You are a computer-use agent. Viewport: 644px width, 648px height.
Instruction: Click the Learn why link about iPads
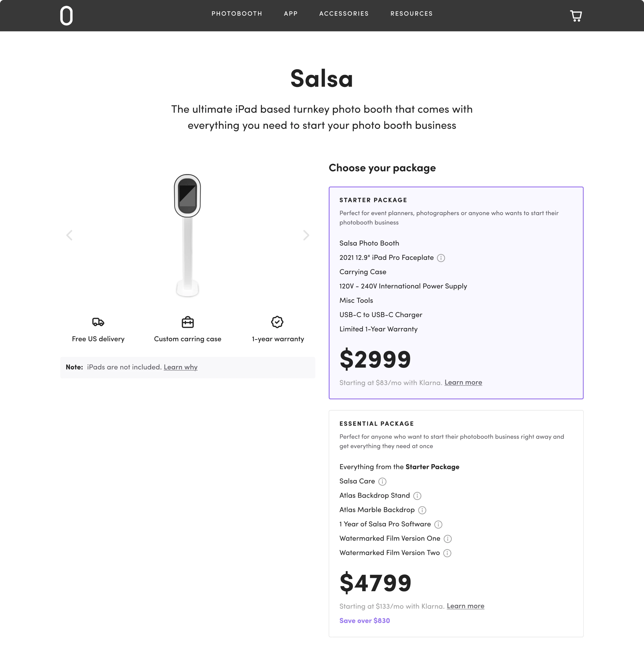pos(180,367)
